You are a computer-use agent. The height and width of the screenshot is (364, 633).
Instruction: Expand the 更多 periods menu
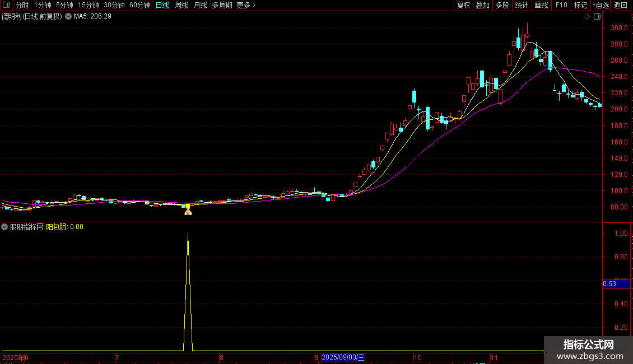pyautogui.click(x=246, y=5)
